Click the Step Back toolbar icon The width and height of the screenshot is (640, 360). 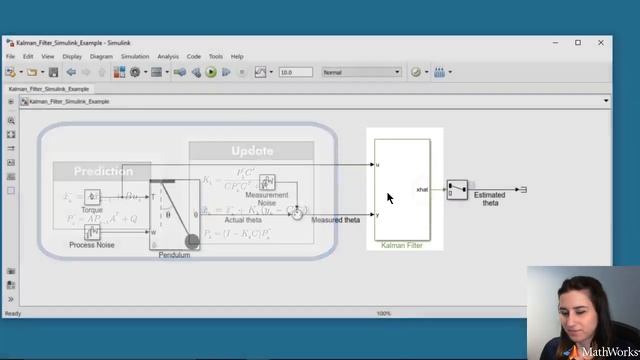(196, 72)
